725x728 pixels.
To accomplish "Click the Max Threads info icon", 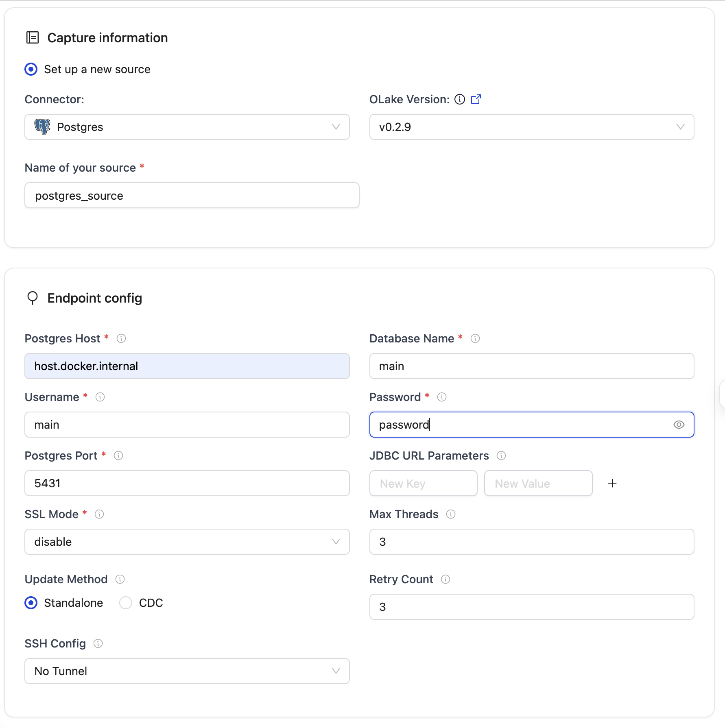I will tap(451, 514).
